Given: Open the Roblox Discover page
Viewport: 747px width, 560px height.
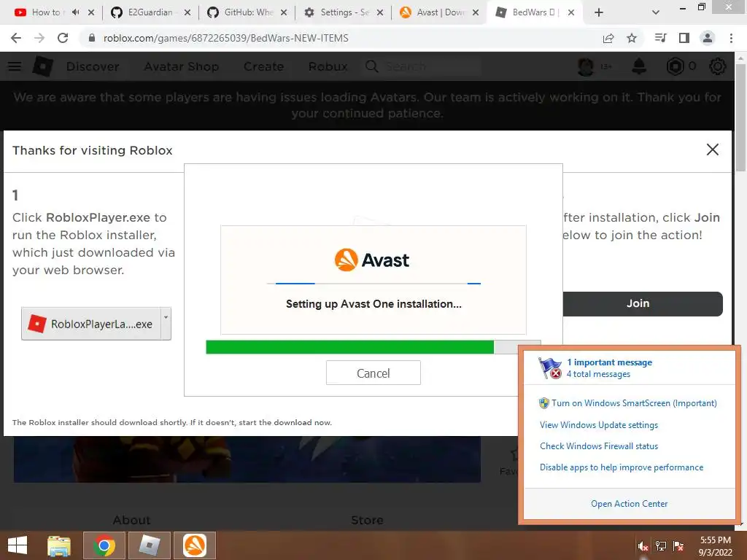Looking at the screenshot, I should 93,66.
